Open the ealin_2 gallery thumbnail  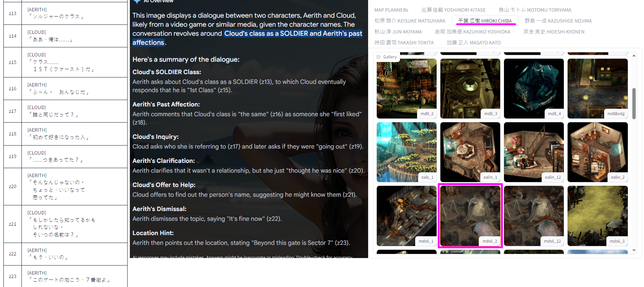point(598,152)
